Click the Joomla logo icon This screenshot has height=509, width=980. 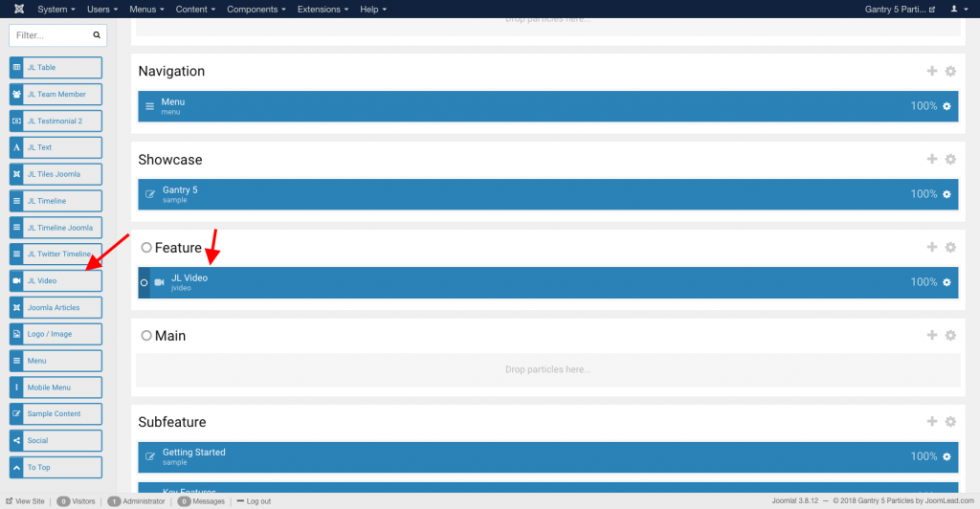pos(19,9)
